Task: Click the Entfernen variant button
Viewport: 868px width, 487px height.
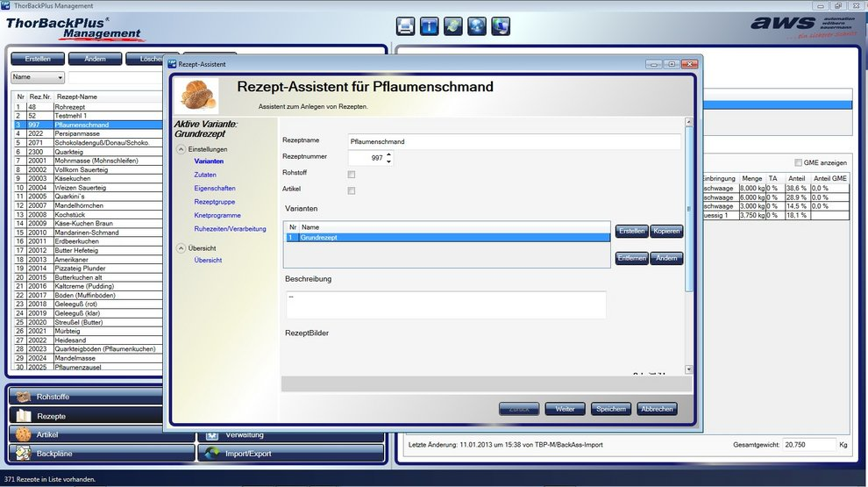Action: (631, 258)
